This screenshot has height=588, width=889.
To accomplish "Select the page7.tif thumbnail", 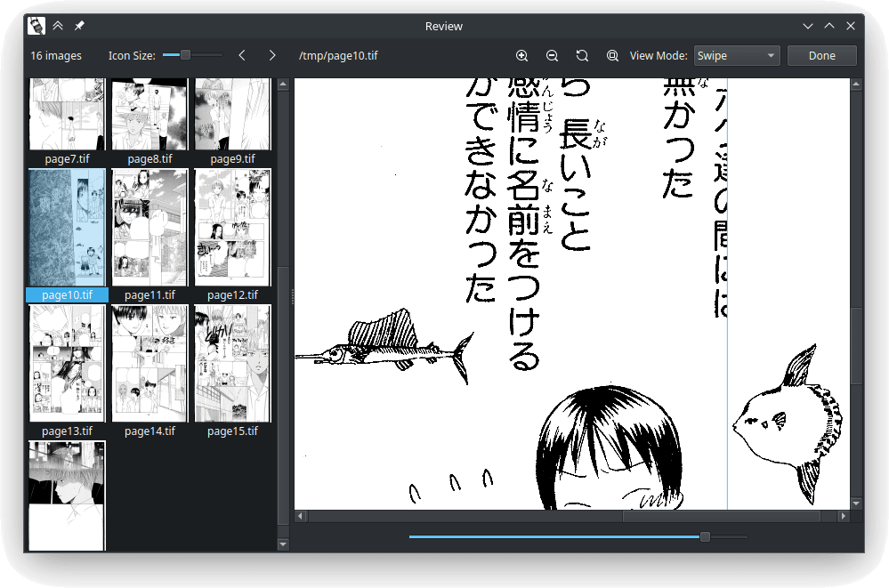I will [67, 114].
